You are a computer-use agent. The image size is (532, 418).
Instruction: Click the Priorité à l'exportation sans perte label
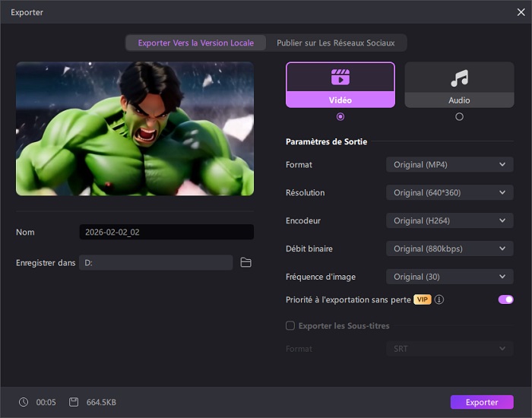348,299
